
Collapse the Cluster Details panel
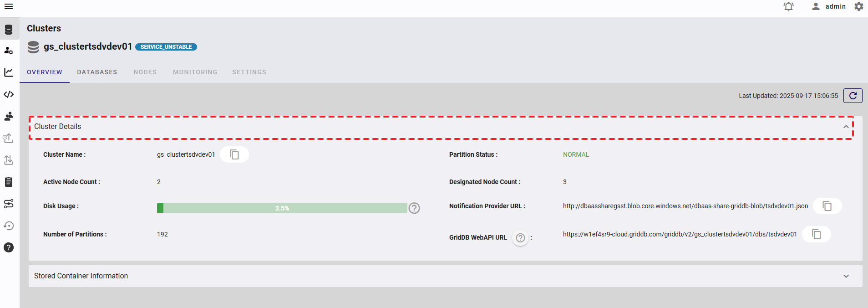coord(846,127)
